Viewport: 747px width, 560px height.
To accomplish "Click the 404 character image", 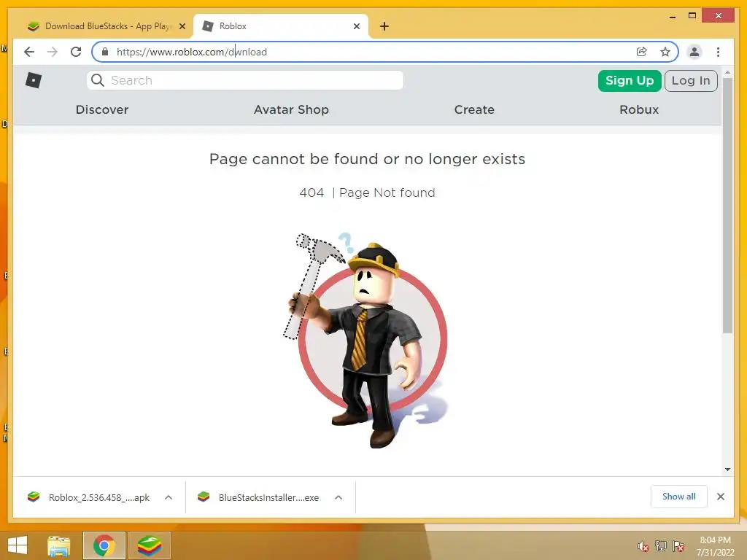I will click(366, 341).
